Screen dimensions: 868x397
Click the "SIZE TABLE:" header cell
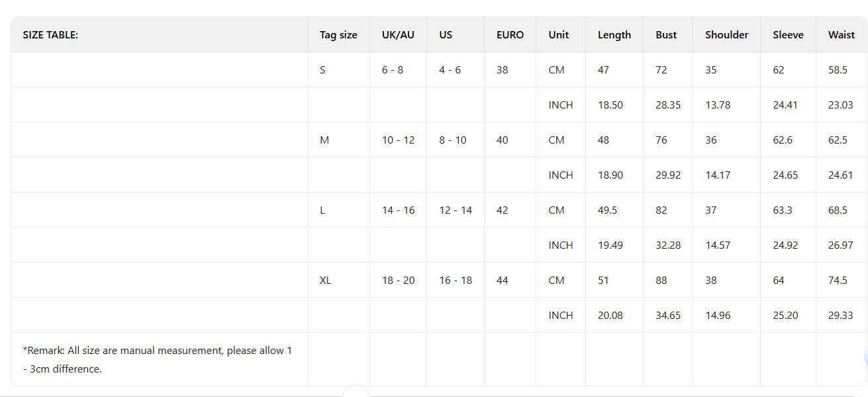(50, 35)
